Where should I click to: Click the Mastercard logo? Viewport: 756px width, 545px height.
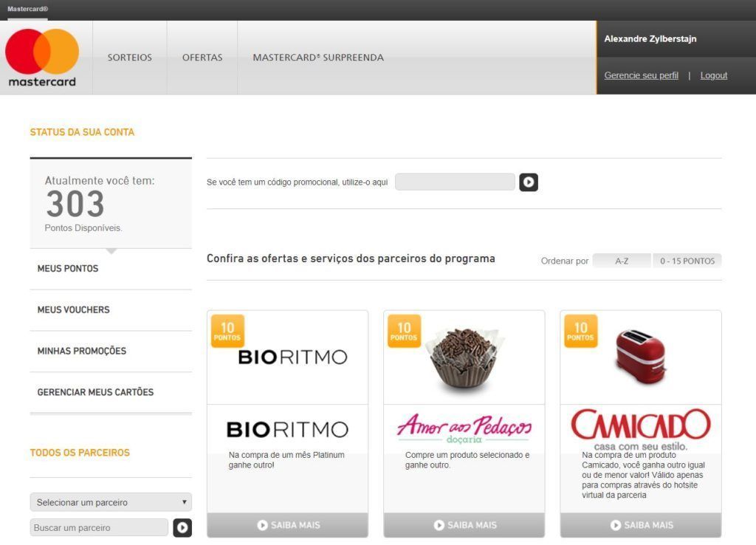click(42, 58)
